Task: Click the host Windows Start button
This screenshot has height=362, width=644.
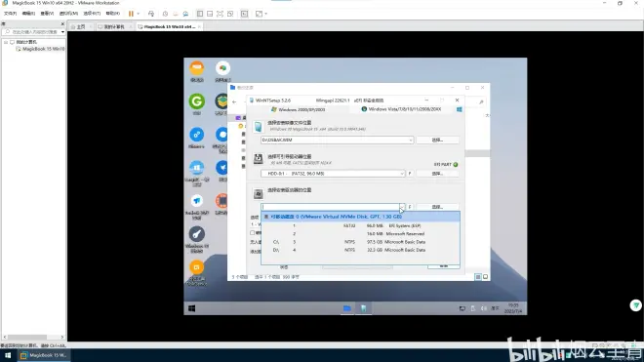Action: (8, 355)
